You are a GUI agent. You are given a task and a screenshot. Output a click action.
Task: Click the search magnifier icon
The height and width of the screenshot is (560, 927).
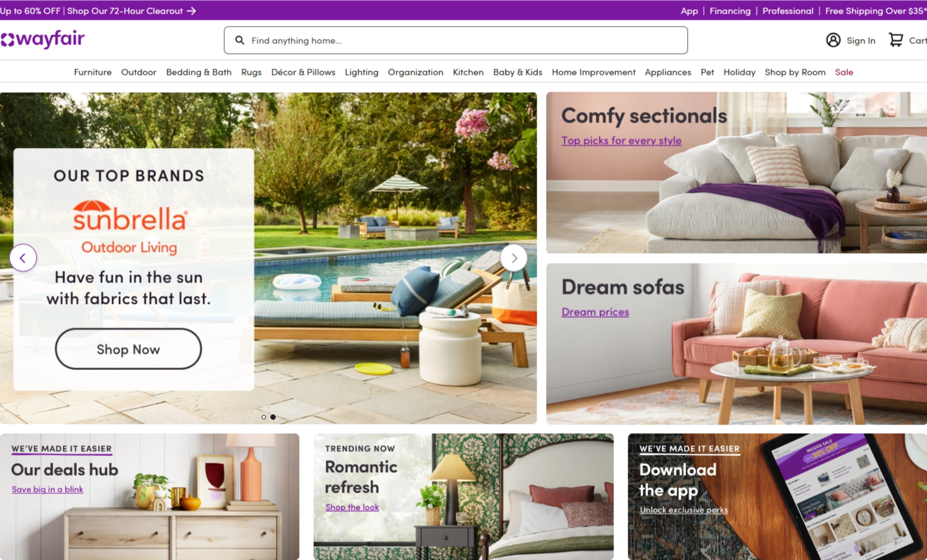[239, 40]
